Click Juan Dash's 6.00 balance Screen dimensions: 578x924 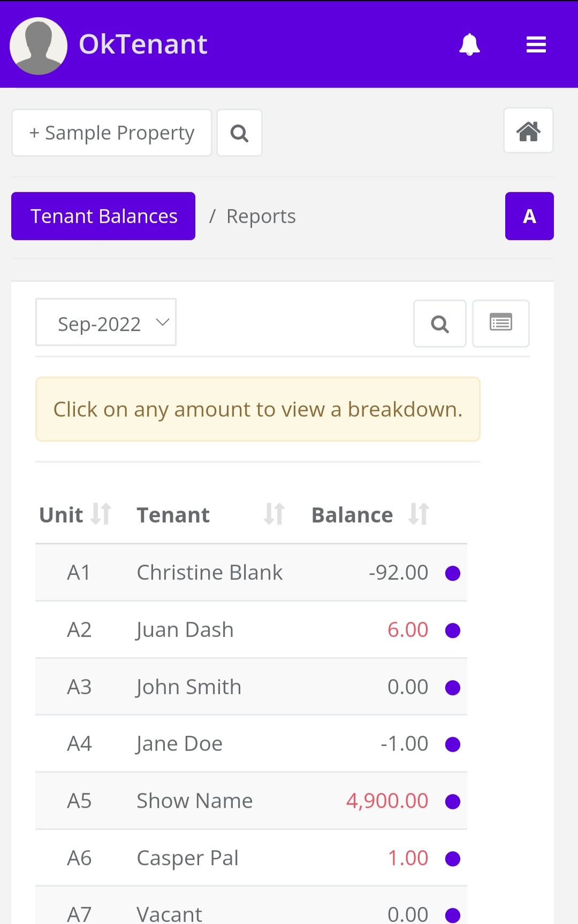click(x=408, y=630)
